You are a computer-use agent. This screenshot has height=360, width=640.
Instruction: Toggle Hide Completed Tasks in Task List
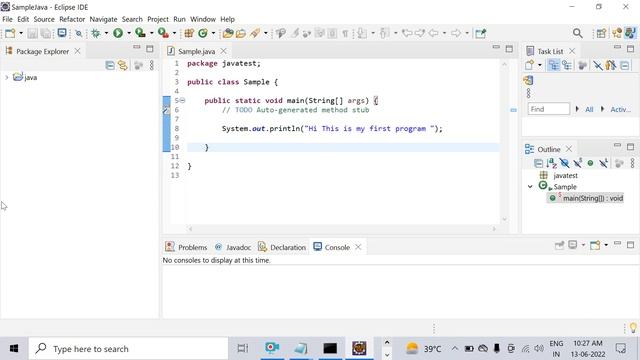point(598,65)
